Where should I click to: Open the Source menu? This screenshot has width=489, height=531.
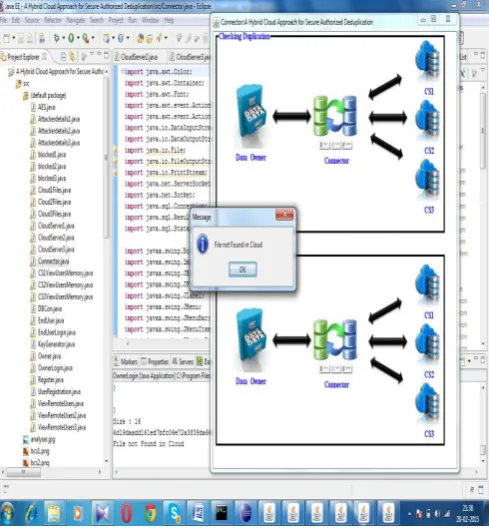(32, 20)
